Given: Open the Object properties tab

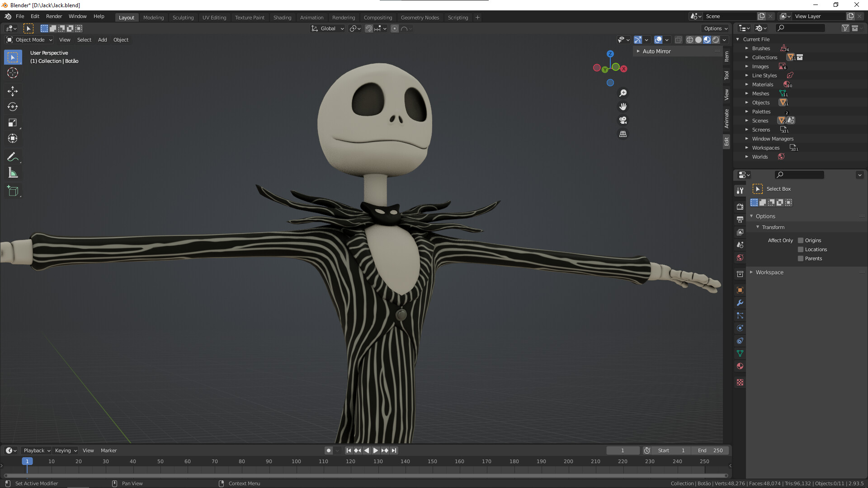Looking at the screenshot, I should tap(740, 290).
